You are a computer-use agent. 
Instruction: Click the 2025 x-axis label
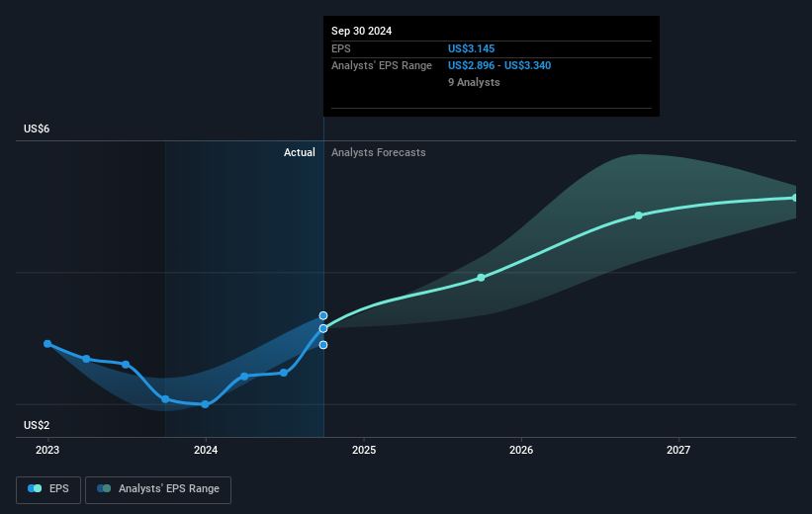coord(364,450)
